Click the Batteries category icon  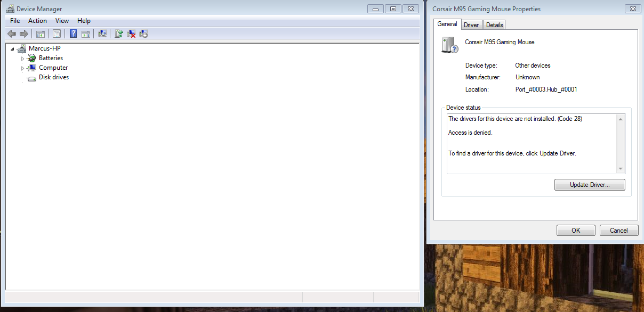tap(32, 58)
